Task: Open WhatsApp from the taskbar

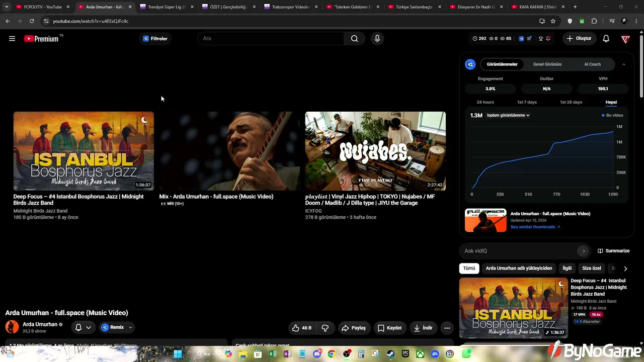Action: point(466,354)
